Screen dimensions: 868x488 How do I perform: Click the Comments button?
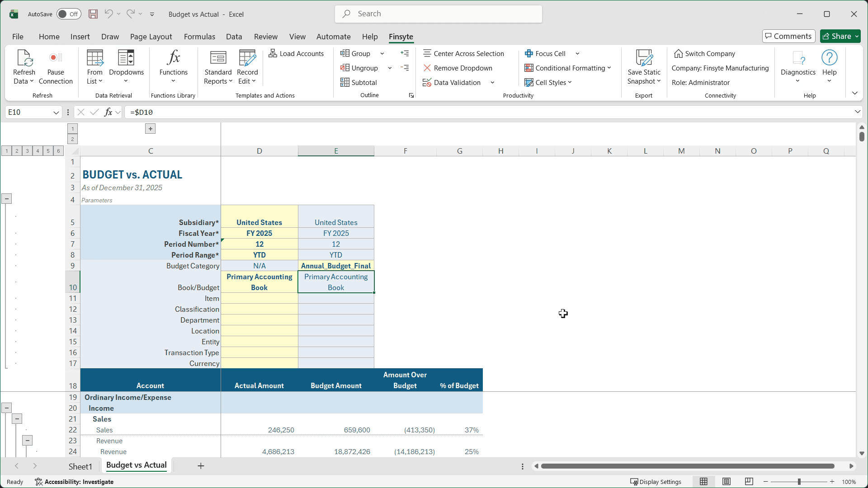click(789, 36)
